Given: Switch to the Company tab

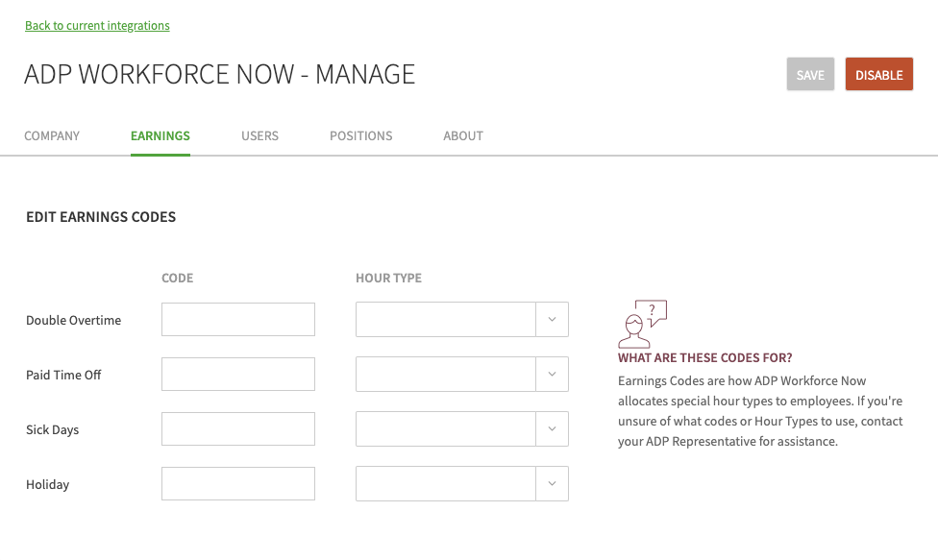Looking at the screenshot, I should pyautogui.click(x=52, y=135).
